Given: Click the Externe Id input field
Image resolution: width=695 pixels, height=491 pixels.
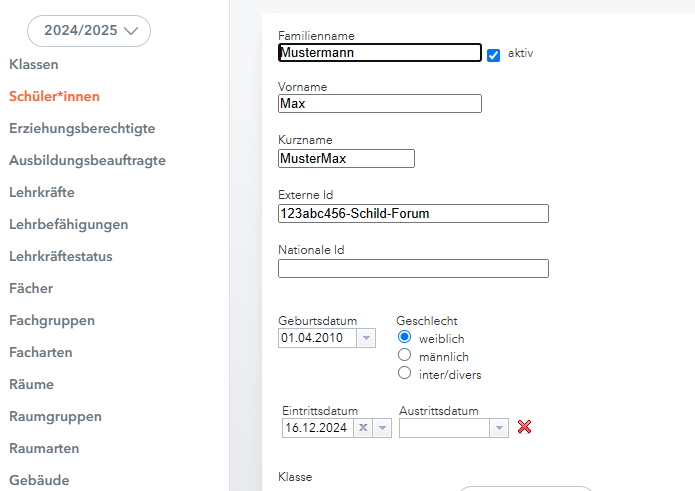Looking at the screenshot, I should (x=414, y=214).
